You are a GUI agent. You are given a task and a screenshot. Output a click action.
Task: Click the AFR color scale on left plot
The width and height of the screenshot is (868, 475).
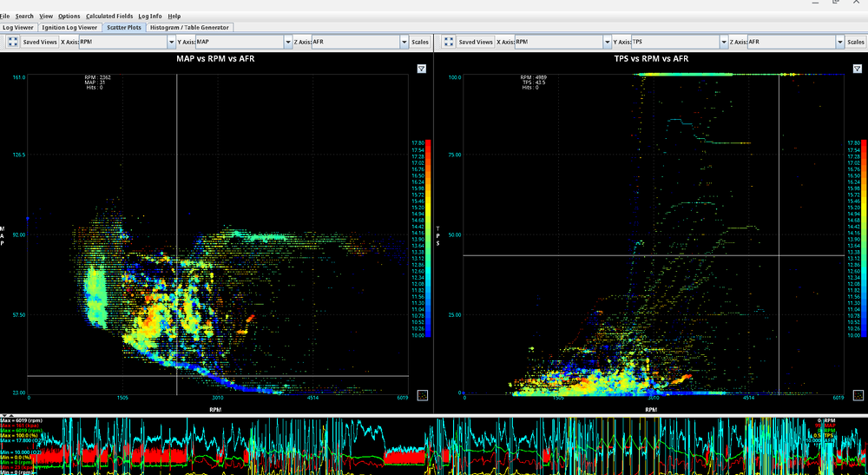pyautogui.click(x=428, y=239)
